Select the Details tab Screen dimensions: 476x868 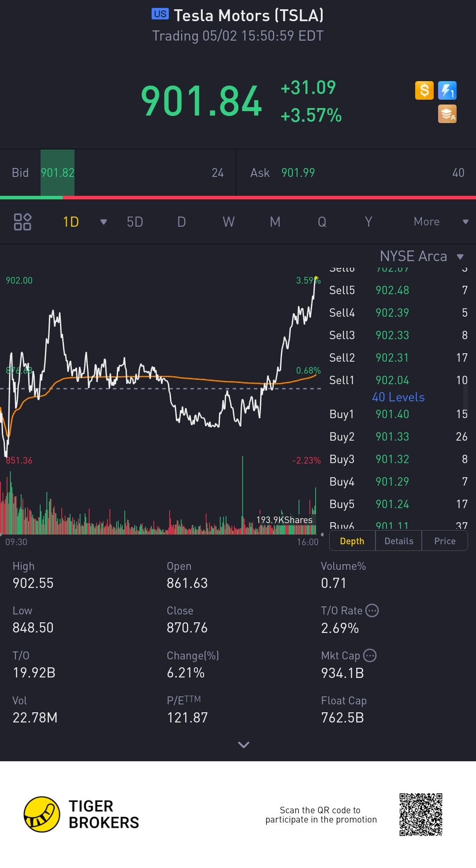click(x=399, y=541)
